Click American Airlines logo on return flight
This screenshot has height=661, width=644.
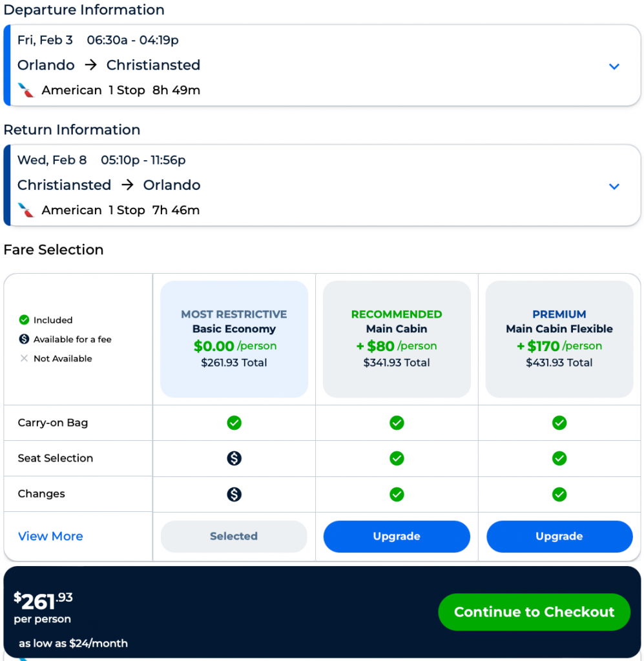[26, 210]
